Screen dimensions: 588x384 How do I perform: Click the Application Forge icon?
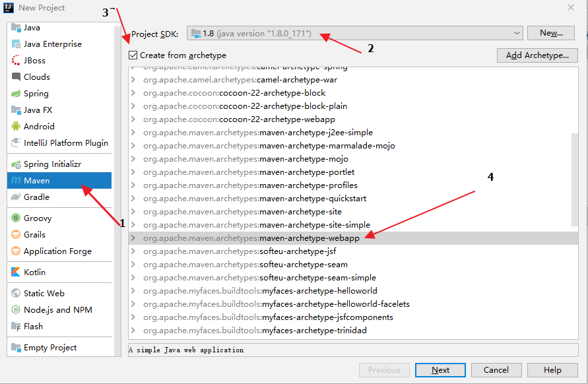pyautogui.click(x=16, y=251)
